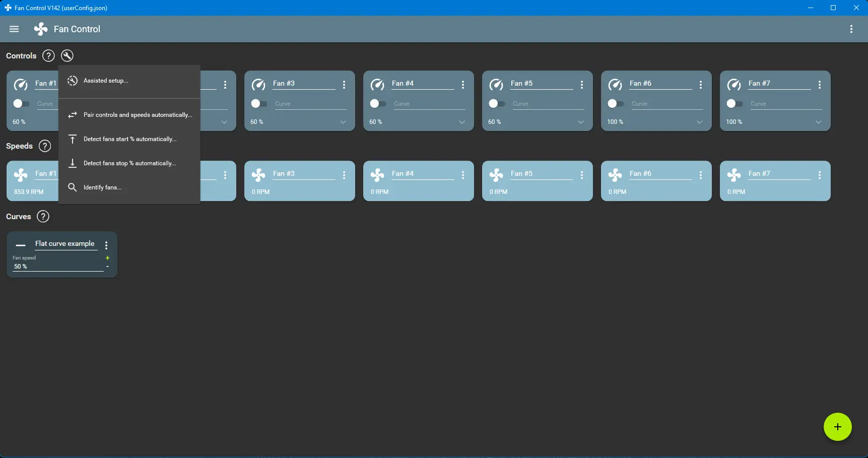Decrease Flat curve fan speed with minus

(x=107, y=267)
